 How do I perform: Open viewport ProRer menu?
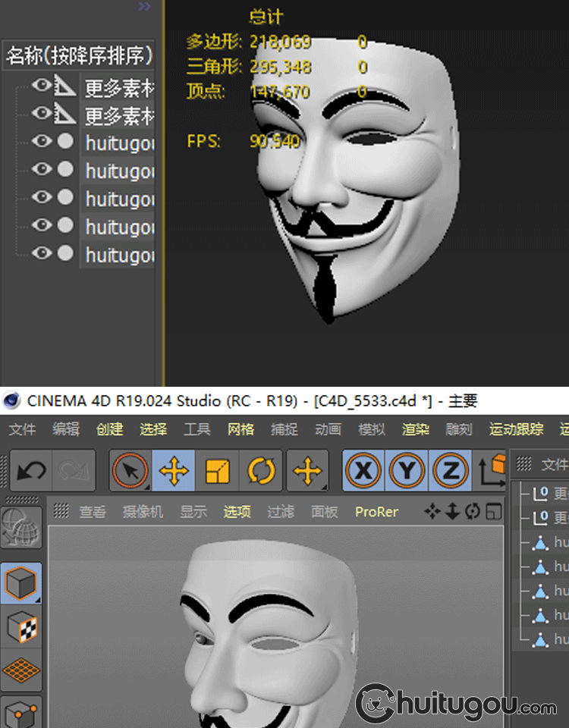[376, 512]
